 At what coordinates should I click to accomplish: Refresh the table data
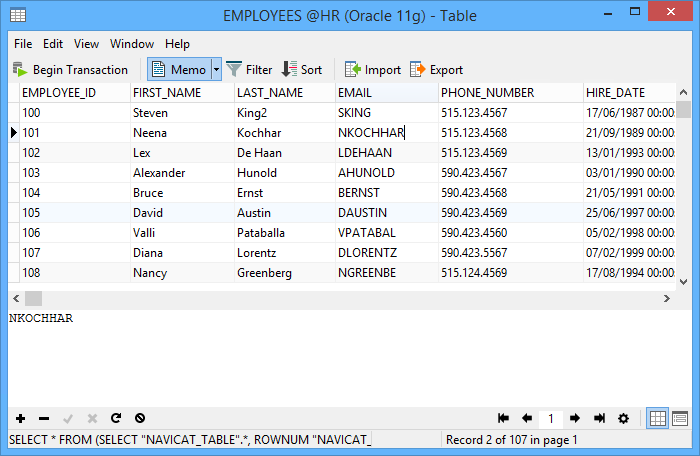pyautogui.click(x=116, y=418)
